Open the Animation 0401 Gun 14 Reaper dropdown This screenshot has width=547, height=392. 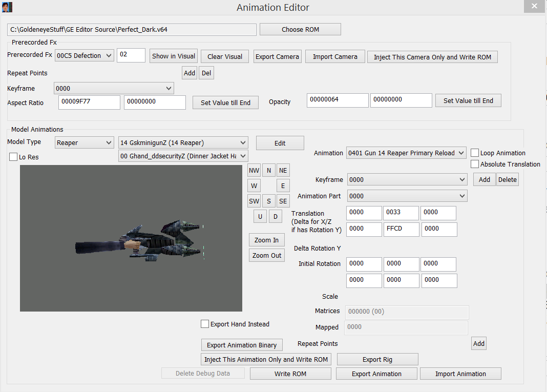407,153
